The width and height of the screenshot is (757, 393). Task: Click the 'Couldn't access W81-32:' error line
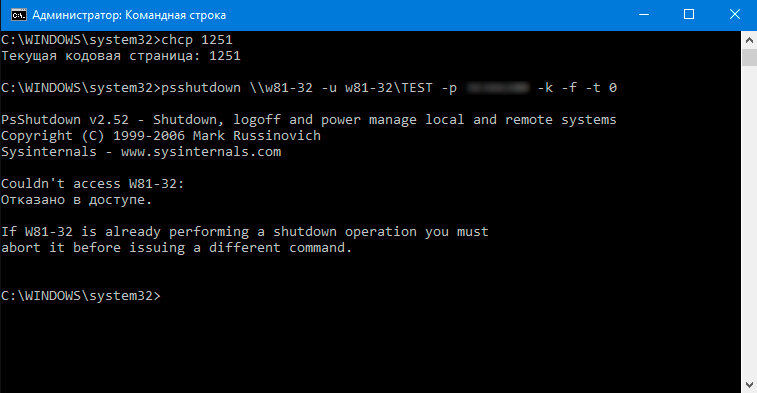pos(93,183)
